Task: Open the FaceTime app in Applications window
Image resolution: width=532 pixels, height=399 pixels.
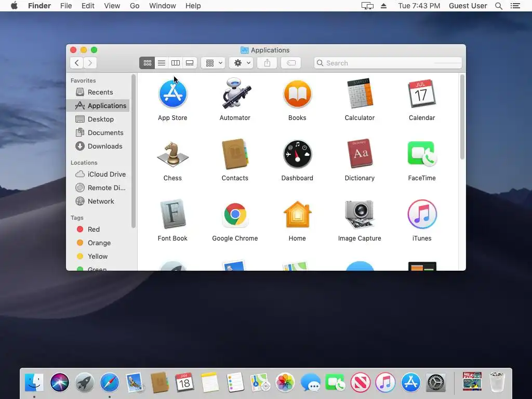Action: (x=422, y=153)
